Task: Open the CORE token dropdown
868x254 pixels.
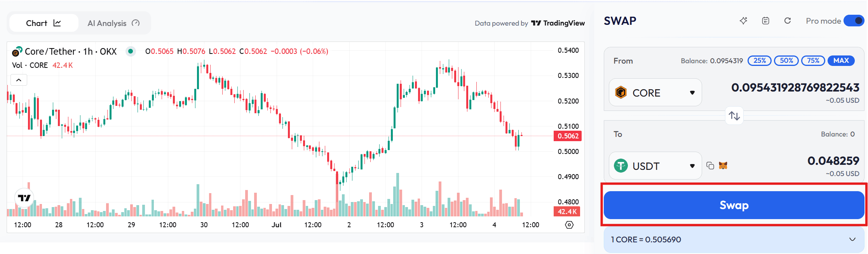Action: point(655,93)
